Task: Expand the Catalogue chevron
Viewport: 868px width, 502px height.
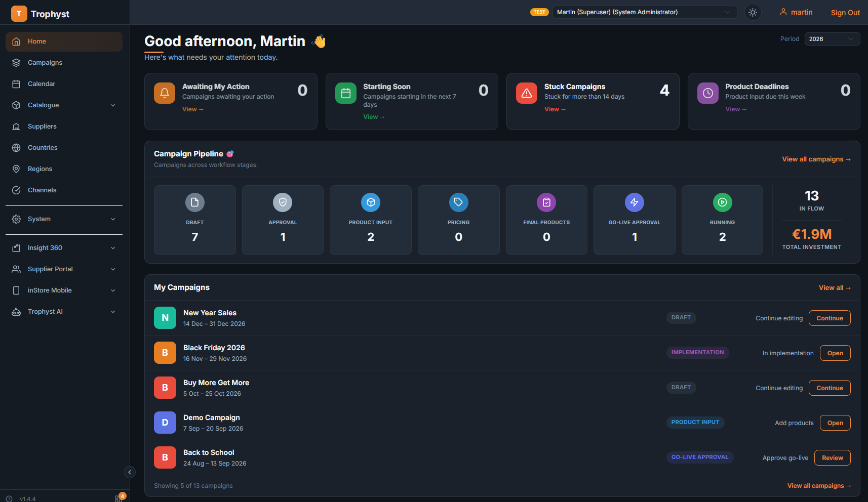Action: pyautogui.click(x=113, y=105)
